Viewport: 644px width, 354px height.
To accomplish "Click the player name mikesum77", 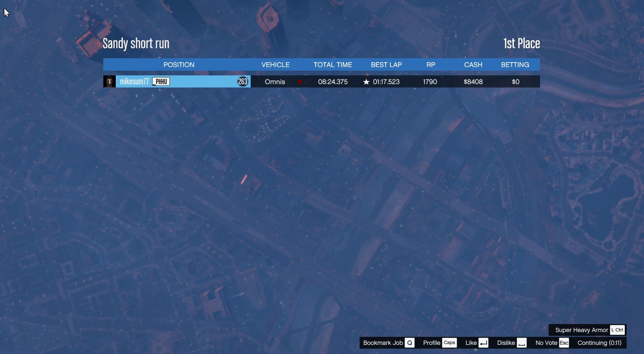I will pos(134,81).
